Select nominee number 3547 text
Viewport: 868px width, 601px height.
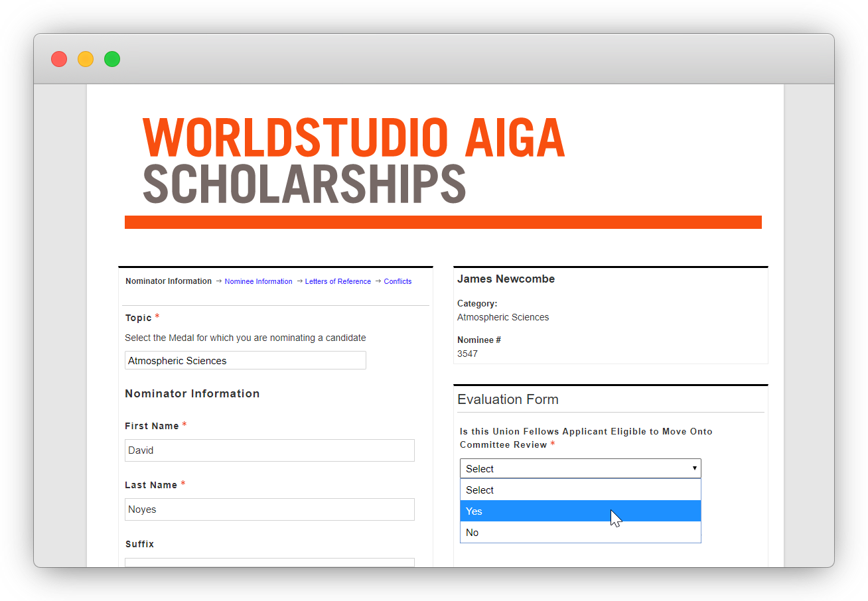pos(467,354)
